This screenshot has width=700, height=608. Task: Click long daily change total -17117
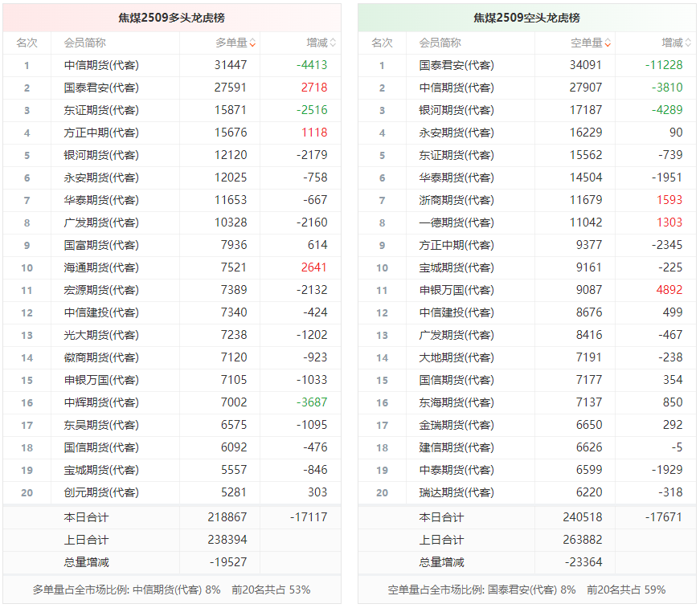[x=309, y=517]
